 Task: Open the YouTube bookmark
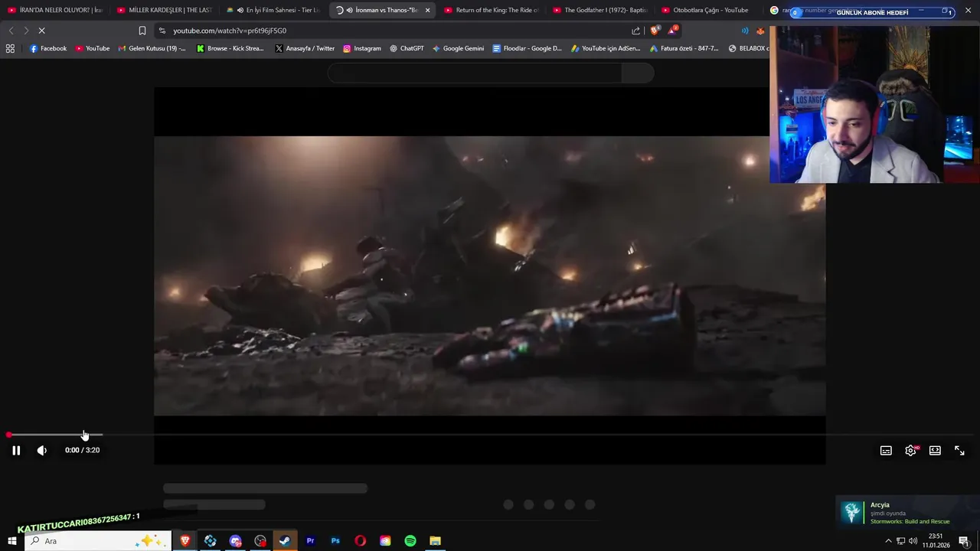(92, 48)
